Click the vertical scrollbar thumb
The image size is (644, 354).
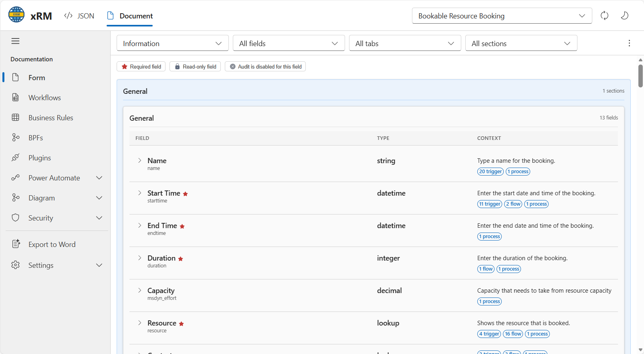click(x=640, y=76)
